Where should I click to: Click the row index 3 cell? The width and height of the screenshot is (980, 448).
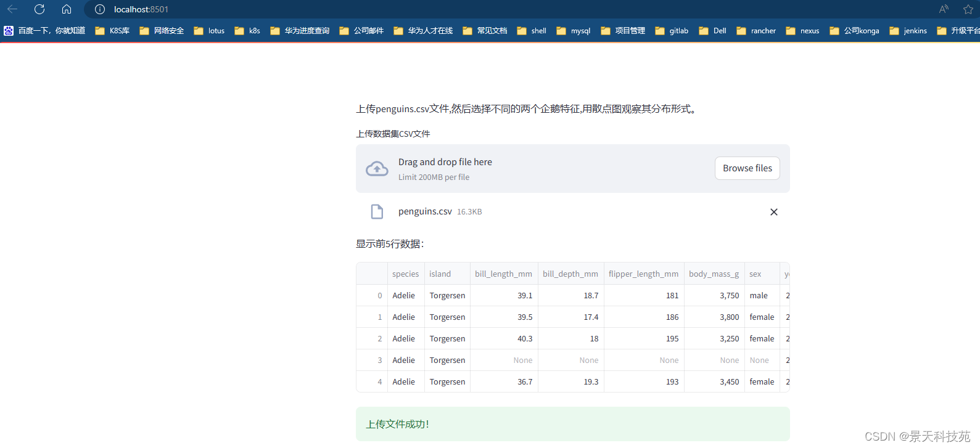click(372, 360)
